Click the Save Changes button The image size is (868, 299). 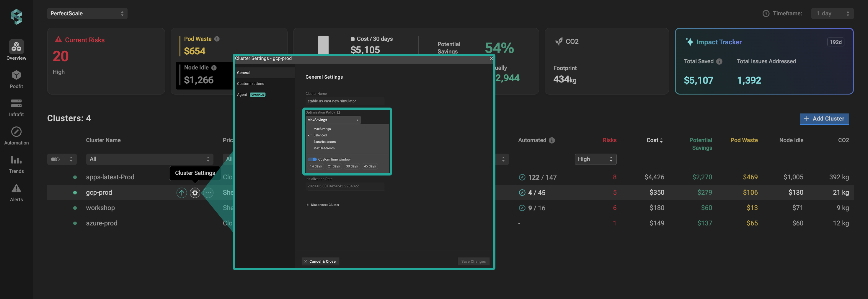coord(474,261)
